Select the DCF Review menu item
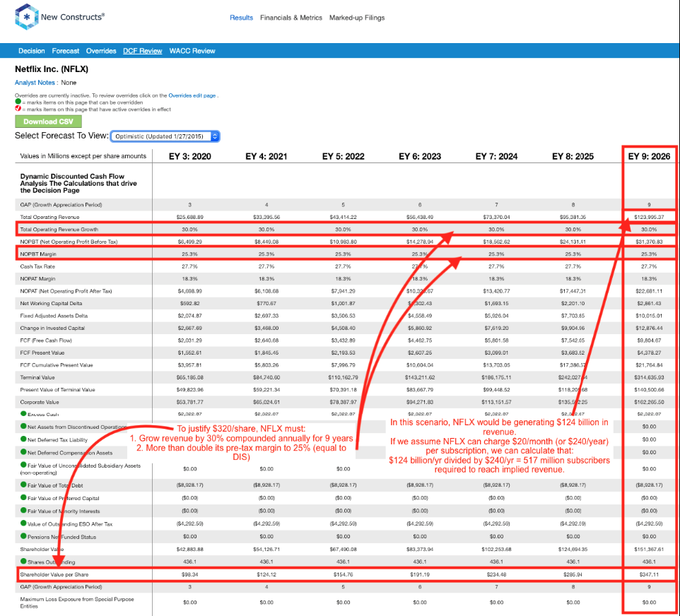The height and width of the screenshot is (616, 680). (x=142, y=51)
